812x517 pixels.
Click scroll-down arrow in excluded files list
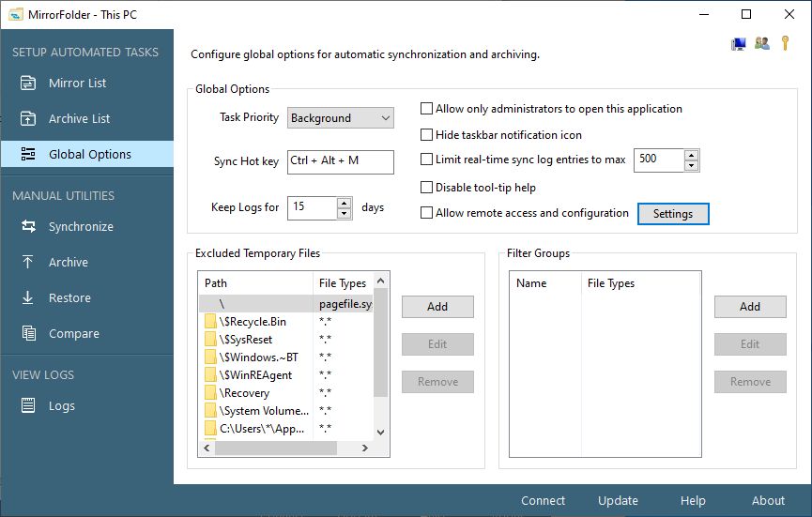pyautogui.click(x=380, y=433)
